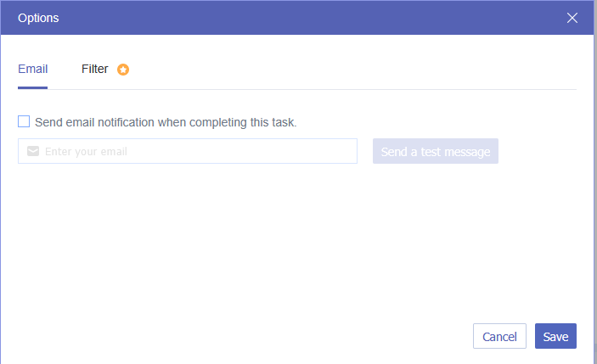
Task: Click the Cancel button
Action: (499, 337)
